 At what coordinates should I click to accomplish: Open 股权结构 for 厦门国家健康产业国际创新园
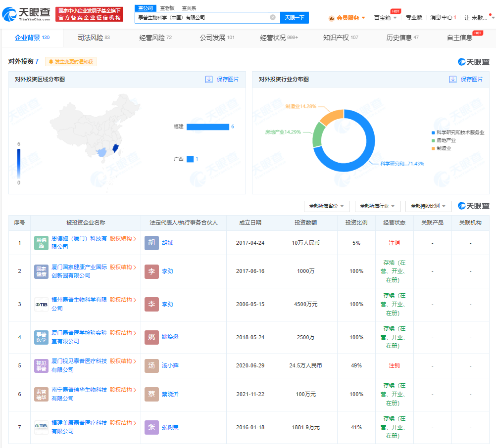coord(123,268)
